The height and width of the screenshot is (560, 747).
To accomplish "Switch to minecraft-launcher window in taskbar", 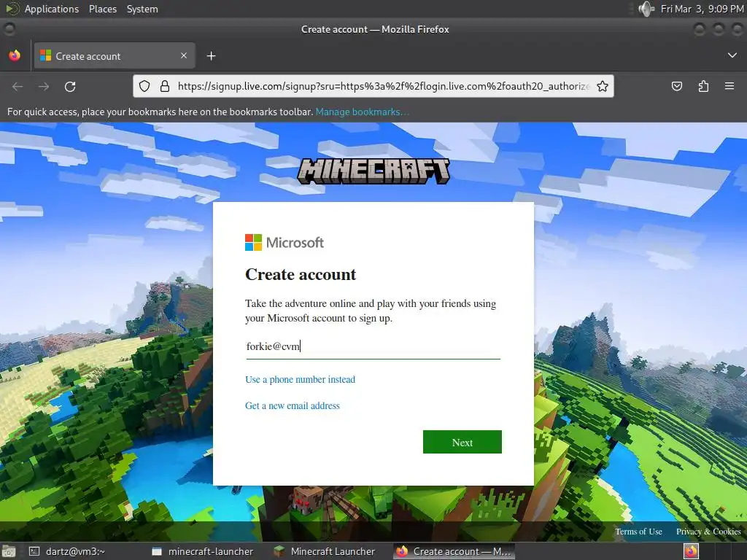I will click(x=203, y=551).
